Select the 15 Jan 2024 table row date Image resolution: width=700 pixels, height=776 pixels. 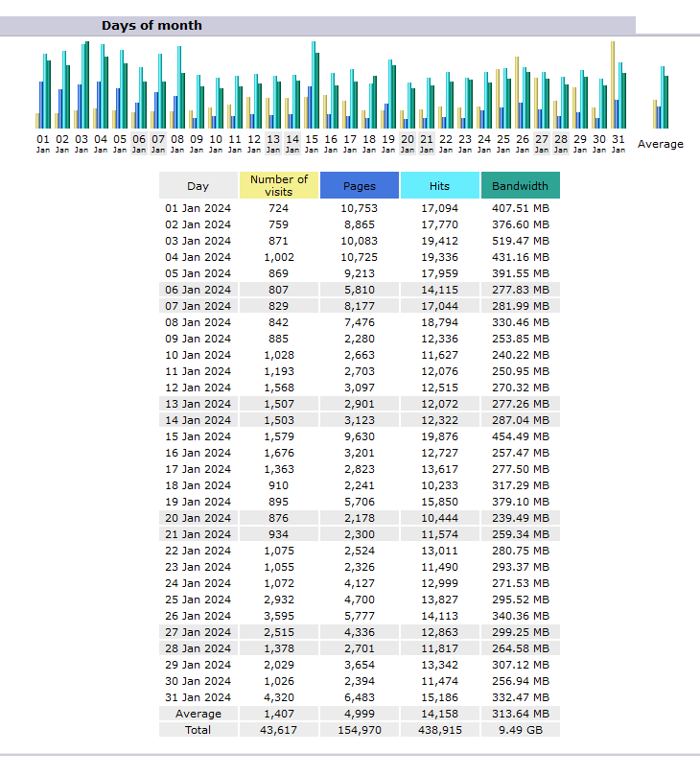[x=198, y=436]
